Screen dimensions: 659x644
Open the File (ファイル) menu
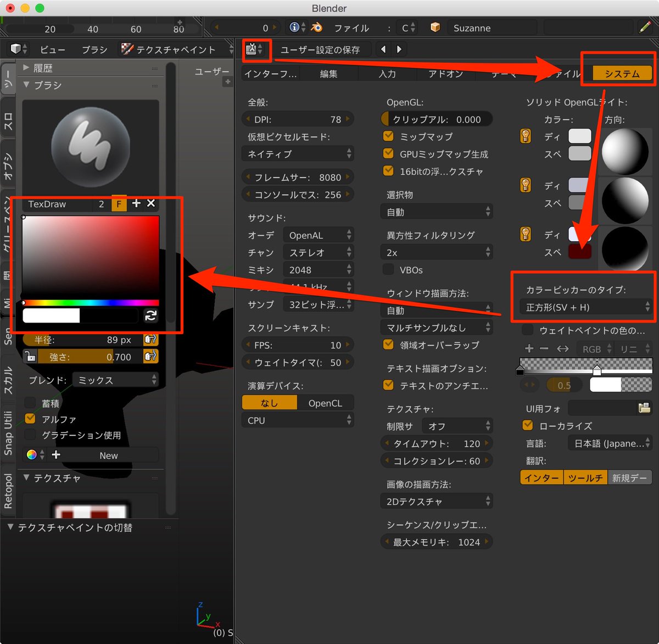351,27
